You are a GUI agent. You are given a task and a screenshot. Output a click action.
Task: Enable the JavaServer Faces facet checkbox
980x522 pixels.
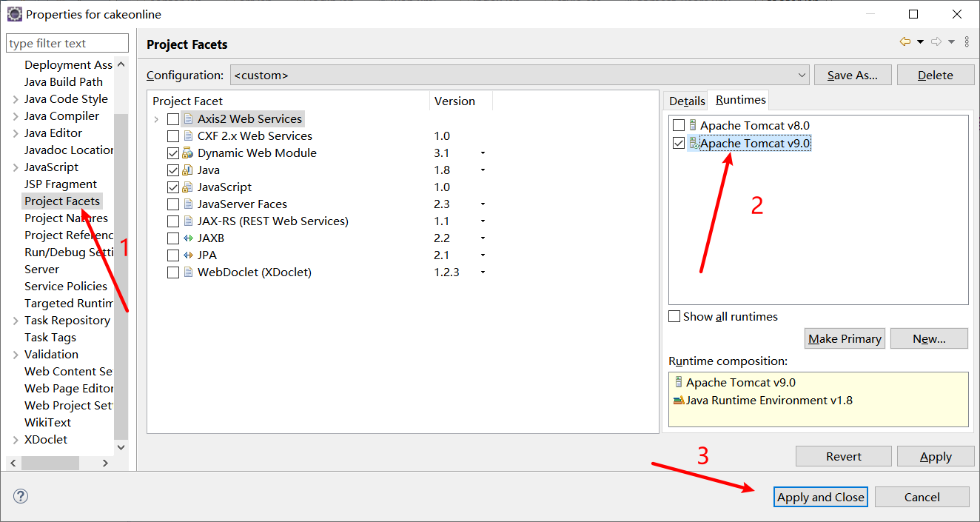coord(173,204)
